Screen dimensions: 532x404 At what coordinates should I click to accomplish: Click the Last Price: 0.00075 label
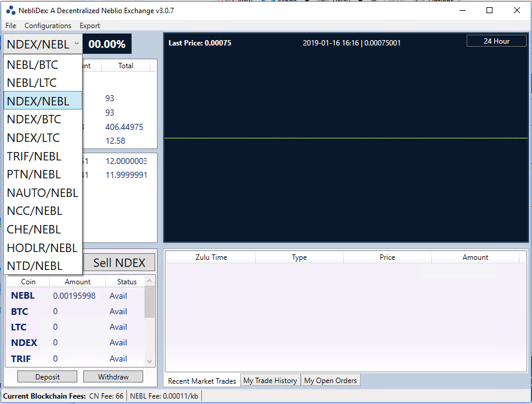(x=200, y=43)
